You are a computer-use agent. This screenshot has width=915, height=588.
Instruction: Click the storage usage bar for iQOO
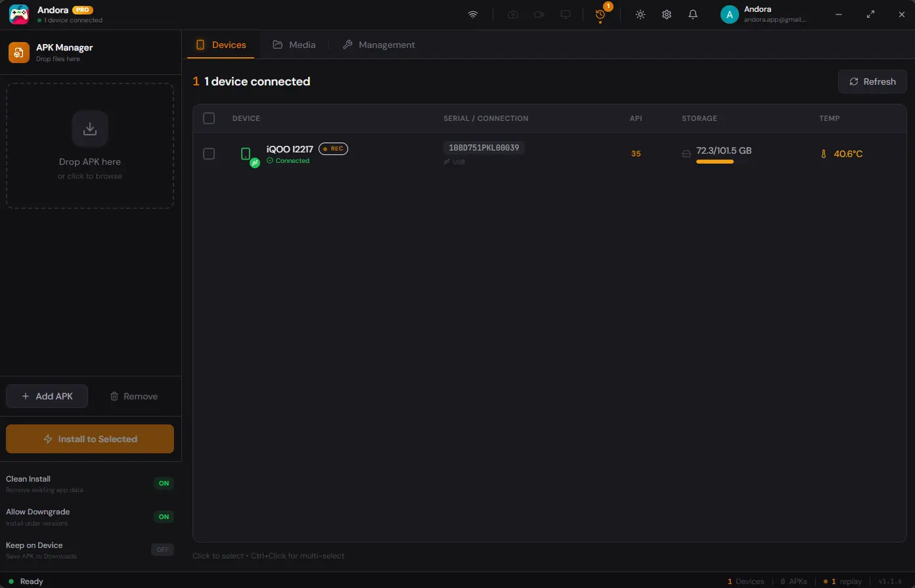coord(715,162)
